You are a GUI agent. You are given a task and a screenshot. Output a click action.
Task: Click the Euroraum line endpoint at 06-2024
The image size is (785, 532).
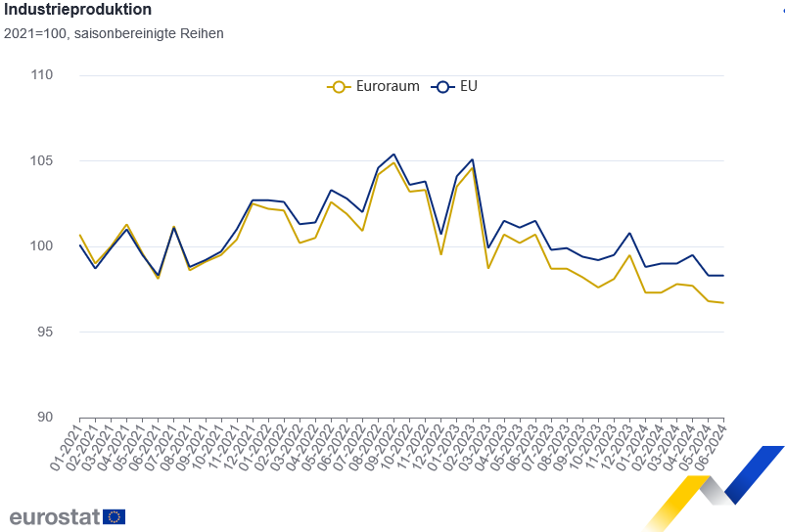click(x=722, y=303)
